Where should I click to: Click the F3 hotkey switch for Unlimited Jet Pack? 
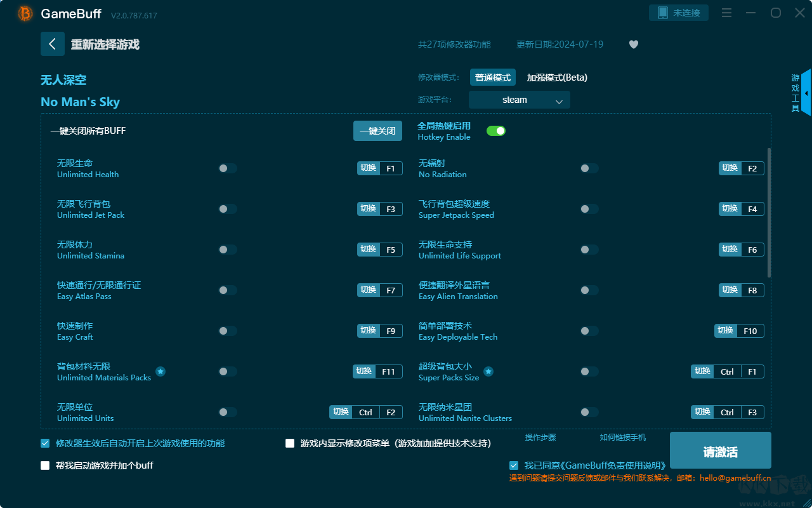click(x=380, y=209)
